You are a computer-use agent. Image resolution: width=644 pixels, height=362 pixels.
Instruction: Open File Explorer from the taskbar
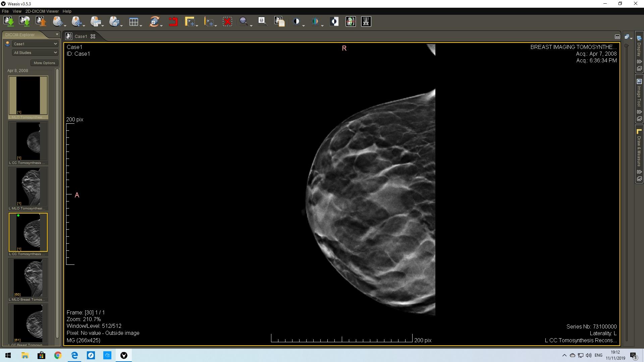click(25, 355)
